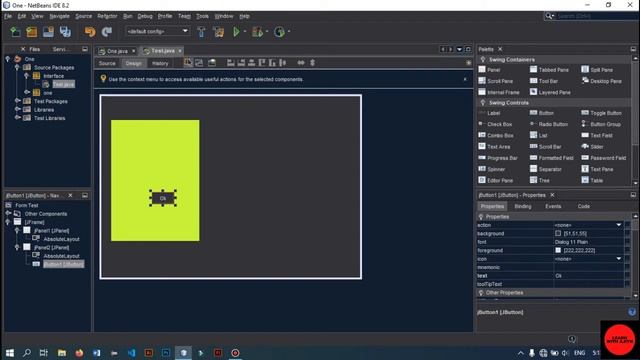This screenshot has height=360, width=640.
Task: Select the Tabbed Pane palette item
Action: coord(549,70)
